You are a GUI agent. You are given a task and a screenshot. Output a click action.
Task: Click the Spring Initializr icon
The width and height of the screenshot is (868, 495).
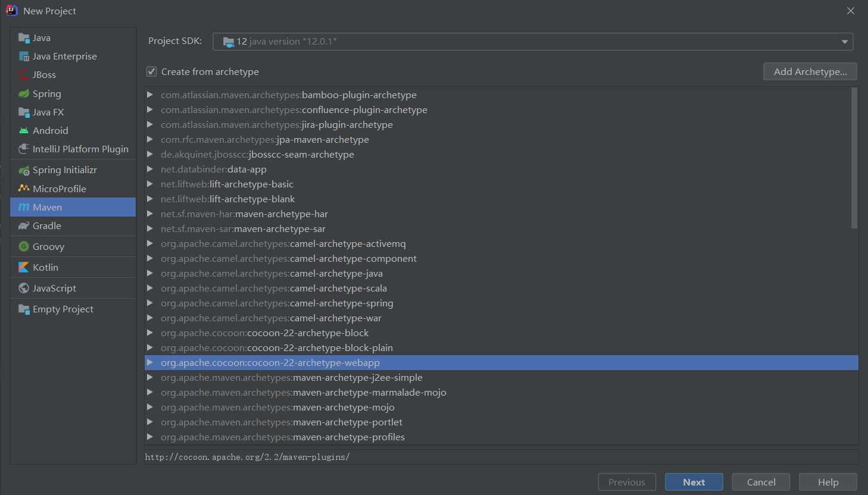coord(24,170)
